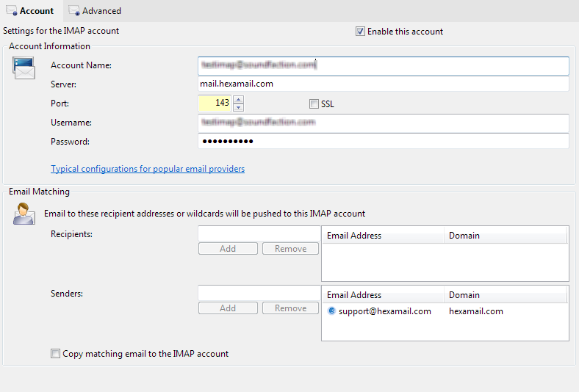
Task: Focus the Password input field
Action: (x=383, y=141)
